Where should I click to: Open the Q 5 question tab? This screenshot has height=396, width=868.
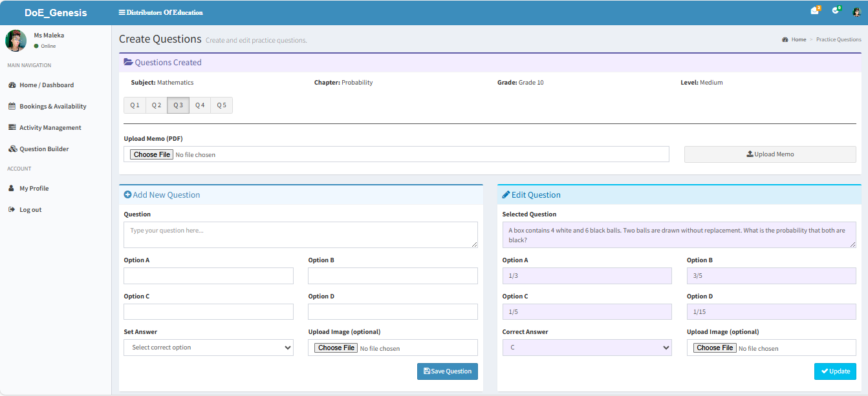[x=221, y=105]
